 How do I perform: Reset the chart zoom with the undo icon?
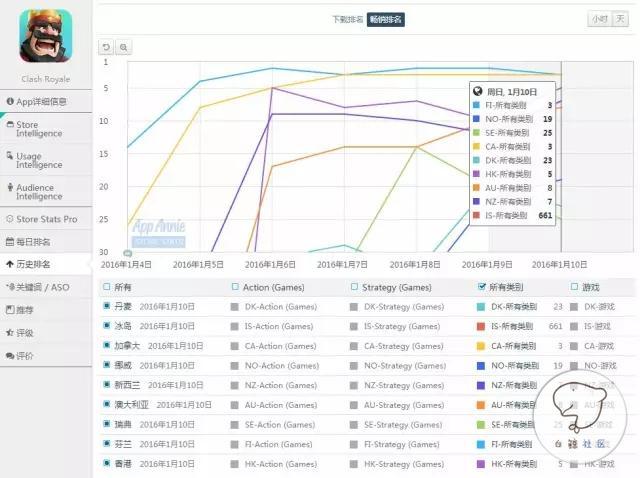107,47
